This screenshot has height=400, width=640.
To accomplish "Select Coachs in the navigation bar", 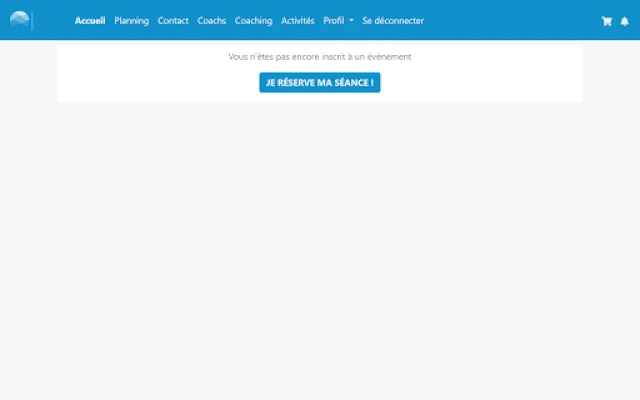I will (x=212, y=21).
